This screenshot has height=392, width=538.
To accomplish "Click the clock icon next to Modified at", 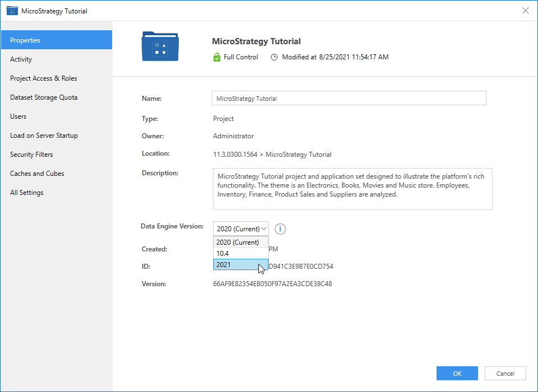I will pos(274,57).
